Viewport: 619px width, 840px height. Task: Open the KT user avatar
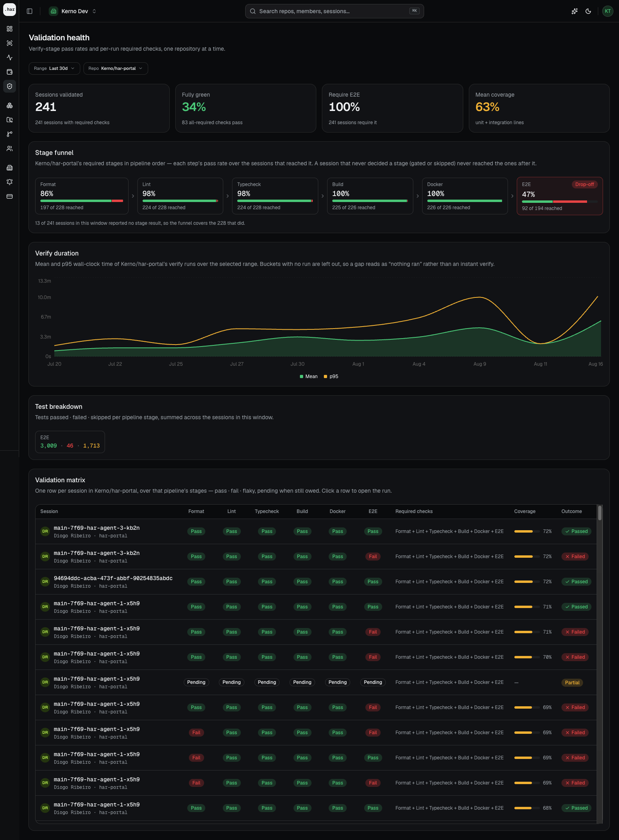pos(607,11)
